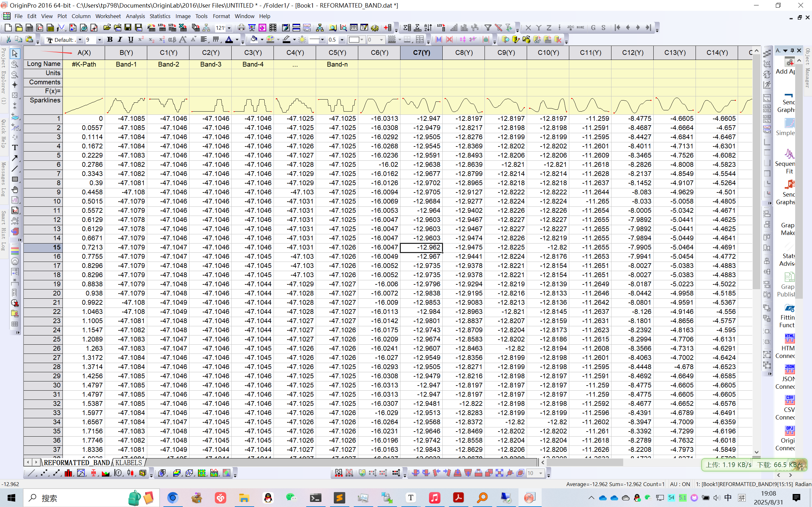
Task: Select the Pointer tool in left toolbar
Action: pos(15,53)
